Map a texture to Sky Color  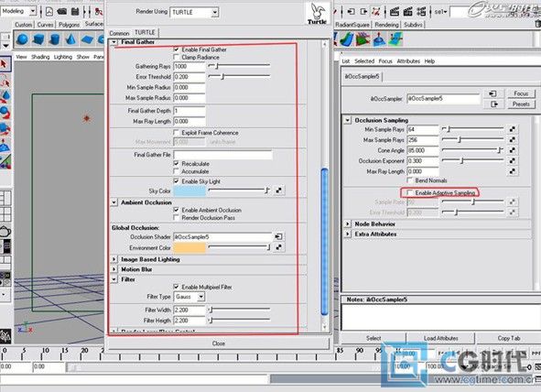(279, 191)
